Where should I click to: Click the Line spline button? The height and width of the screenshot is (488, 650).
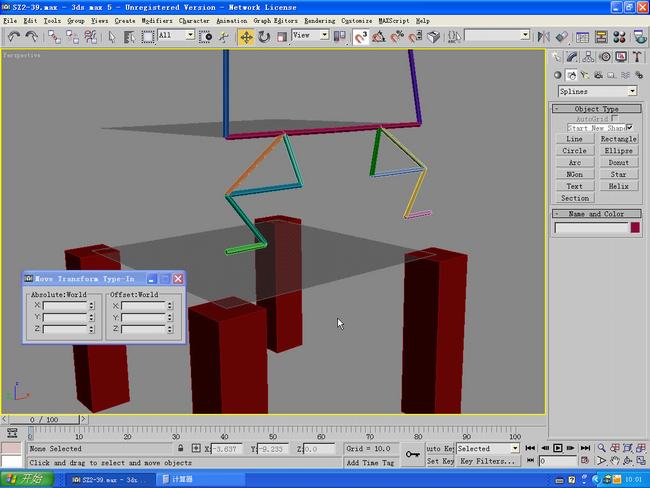[x=575, y=139]
